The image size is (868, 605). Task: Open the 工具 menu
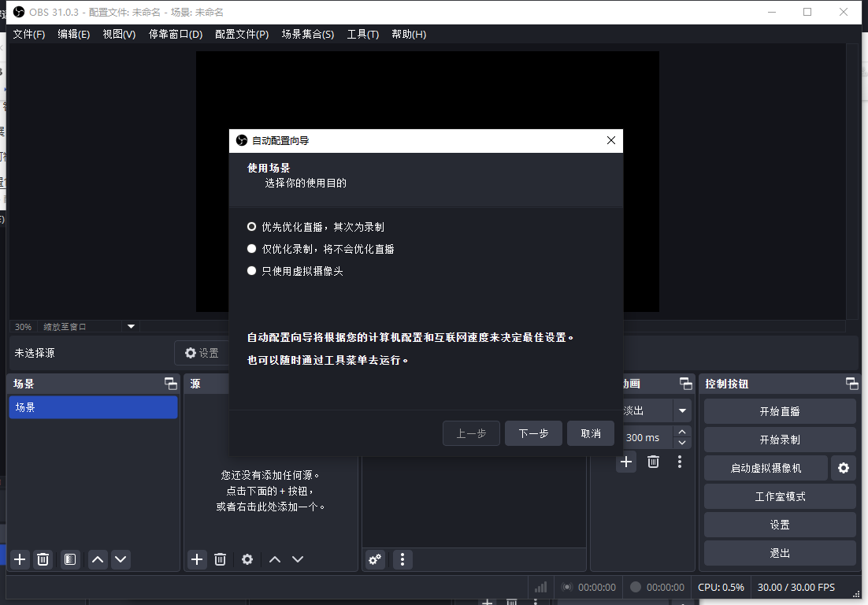[362, 34]
